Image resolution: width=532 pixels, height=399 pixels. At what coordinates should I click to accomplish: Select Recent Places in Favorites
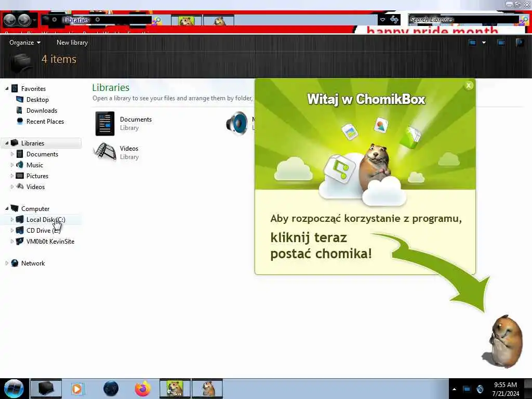coord(45,122)
